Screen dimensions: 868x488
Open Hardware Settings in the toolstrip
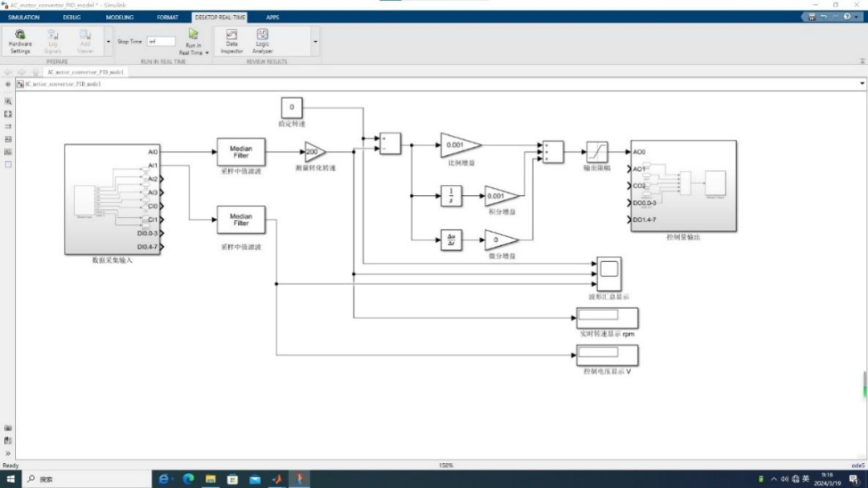[x=20, y=42]
